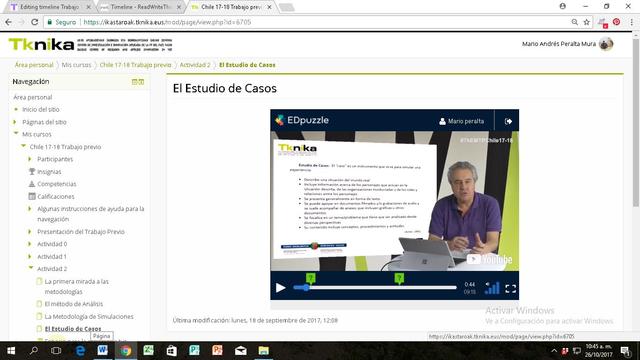Open the browser zoom magnifier icon
This screenshot has height=360, width=640.
(574, 22)
